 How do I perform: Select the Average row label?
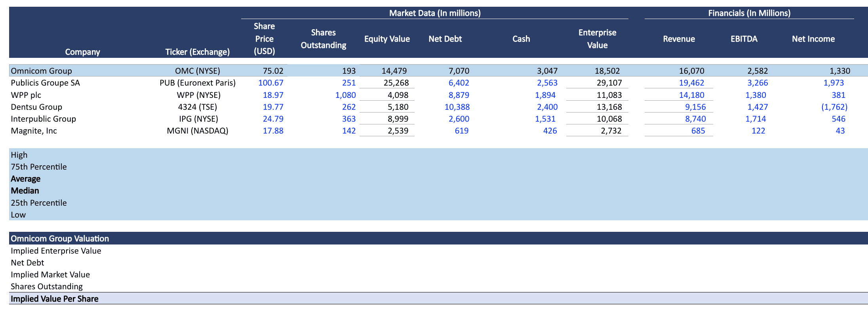(26, 179)
